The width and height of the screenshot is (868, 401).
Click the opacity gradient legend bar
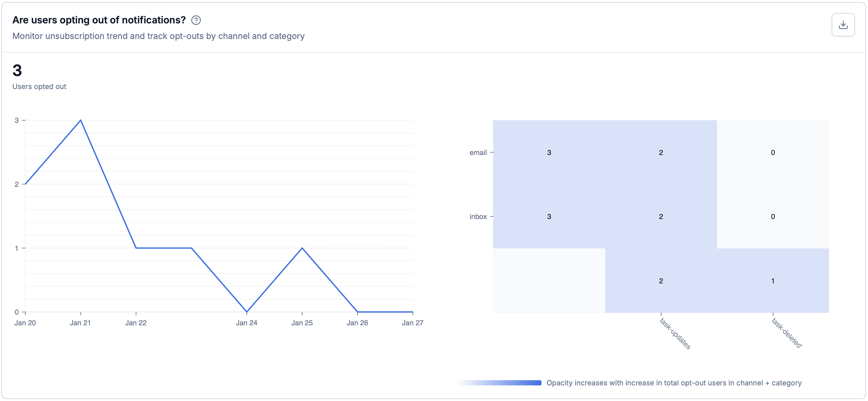click(x=500, y=383)
